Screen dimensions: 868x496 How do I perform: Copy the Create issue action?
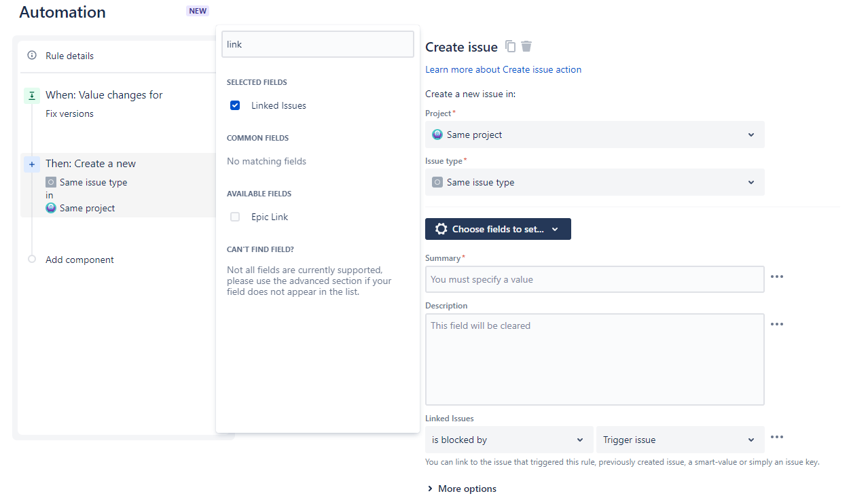(510, 46)
